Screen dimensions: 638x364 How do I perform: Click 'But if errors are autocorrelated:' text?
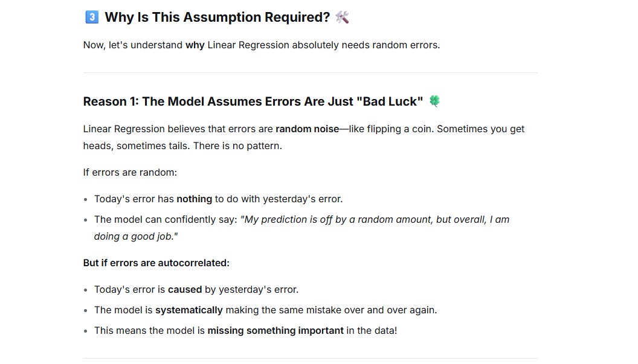(156, 263)
